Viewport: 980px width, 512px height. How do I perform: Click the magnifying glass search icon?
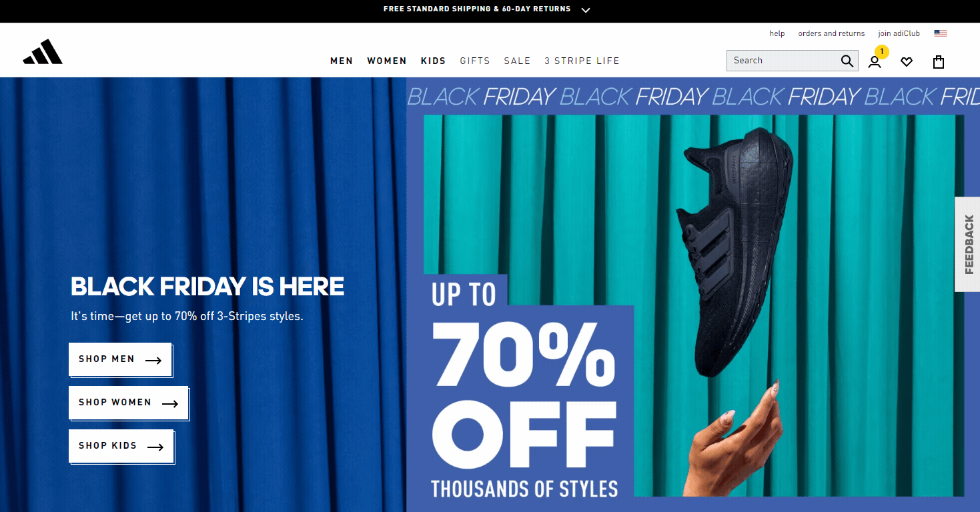(x=847, y=61)
